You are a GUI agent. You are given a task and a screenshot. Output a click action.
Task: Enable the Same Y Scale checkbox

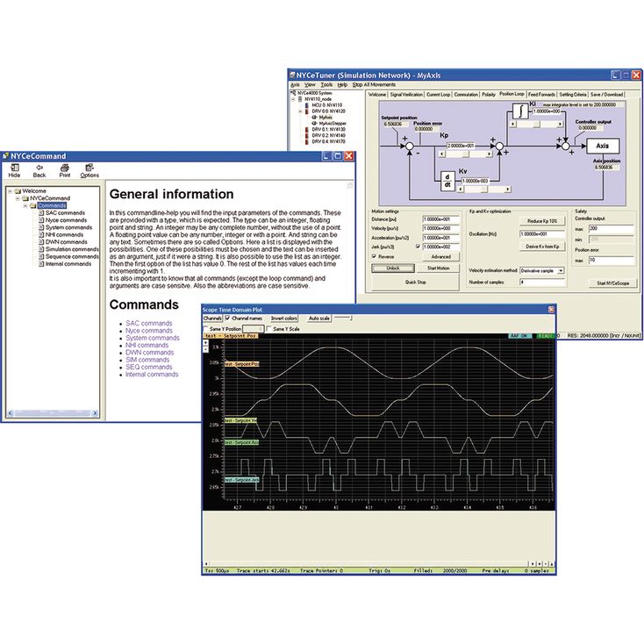(269, 329)
